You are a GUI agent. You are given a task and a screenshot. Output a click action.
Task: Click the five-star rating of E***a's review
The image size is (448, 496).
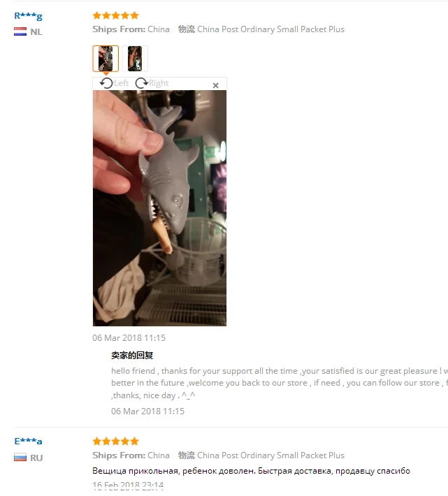click(x=116, y=442)
